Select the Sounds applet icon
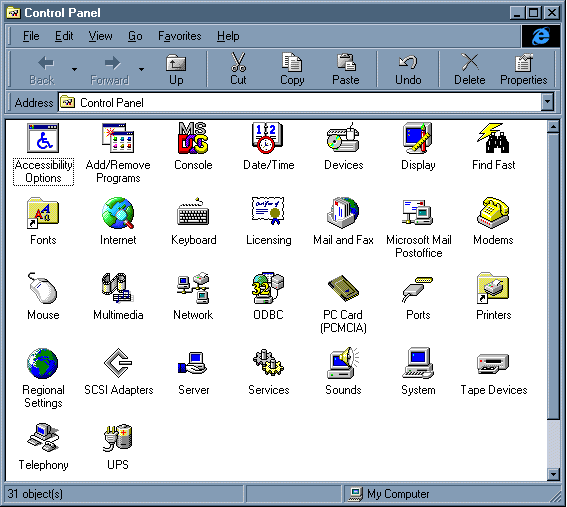The width and height of the screenshot is (567, 507). (x=343, y=363)
